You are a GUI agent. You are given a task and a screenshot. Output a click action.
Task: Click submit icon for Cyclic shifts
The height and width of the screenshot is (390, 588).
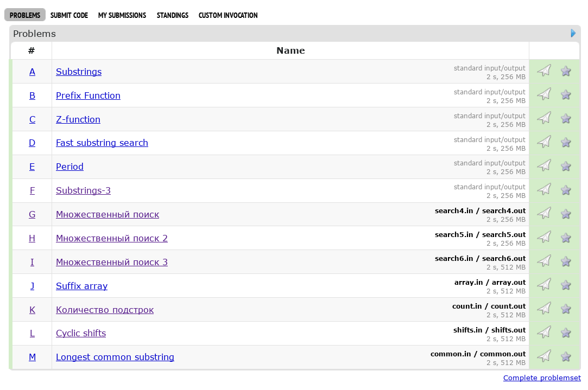543,333
